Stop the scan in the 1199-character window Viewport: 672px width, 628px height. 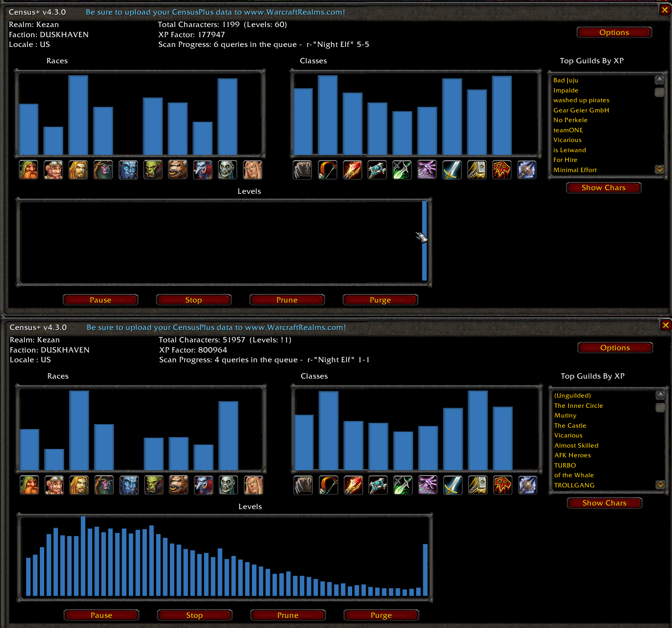pyautogui.click(x=194, y=300)
